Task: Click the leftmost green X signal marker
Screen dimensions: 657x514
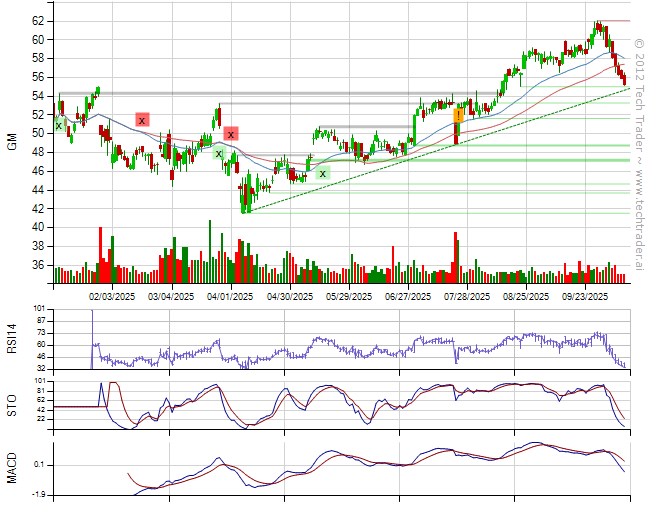Action: 60,125
